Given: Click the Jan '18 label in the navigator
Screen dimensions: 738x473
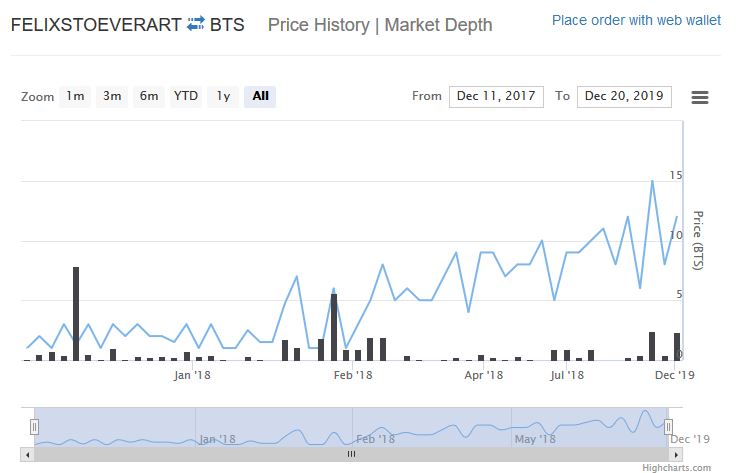Looking at the screenshot, I should [217, 439].
